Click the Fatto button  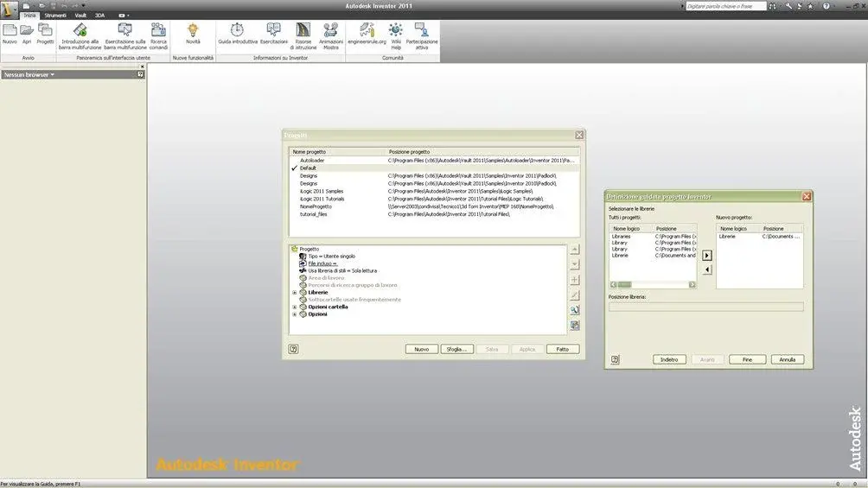pyautogui.click(x=563, y=349)
